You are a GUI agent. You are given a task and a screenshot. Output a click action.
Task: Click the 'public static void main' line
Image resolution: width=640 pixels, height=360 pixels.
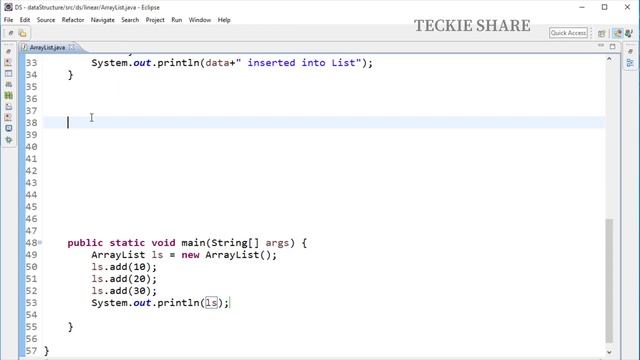[x=187, y=243]
